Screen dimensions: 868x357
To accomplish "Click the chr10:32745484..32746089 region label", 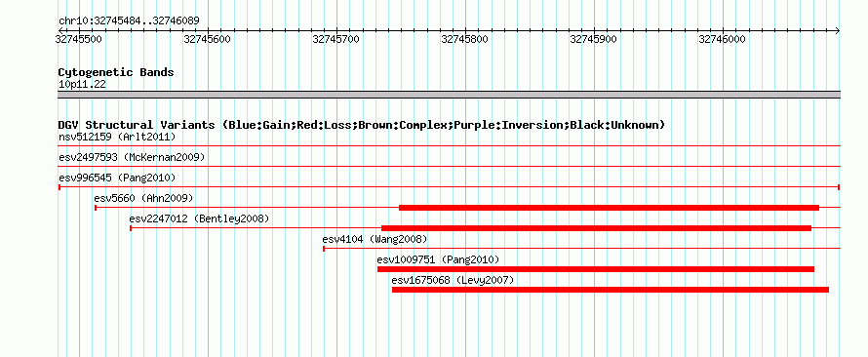I will pyautogui.click(x=129, y=21).
